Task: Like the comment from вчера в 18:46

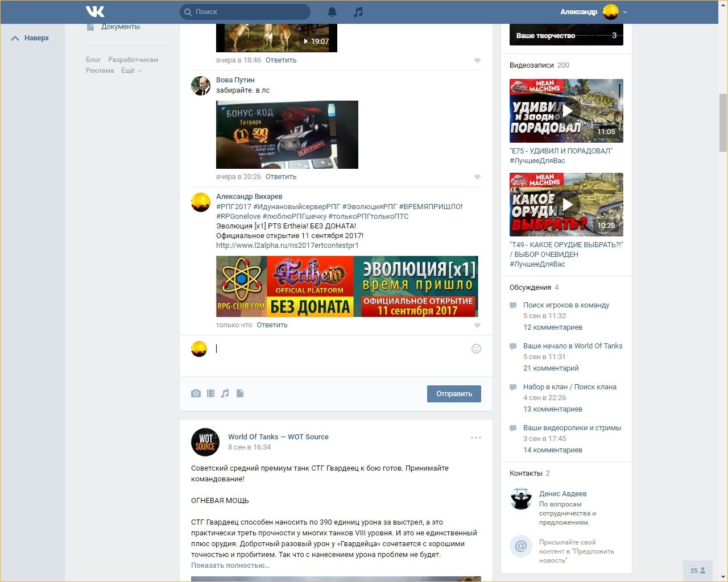Action: point(477,60)
